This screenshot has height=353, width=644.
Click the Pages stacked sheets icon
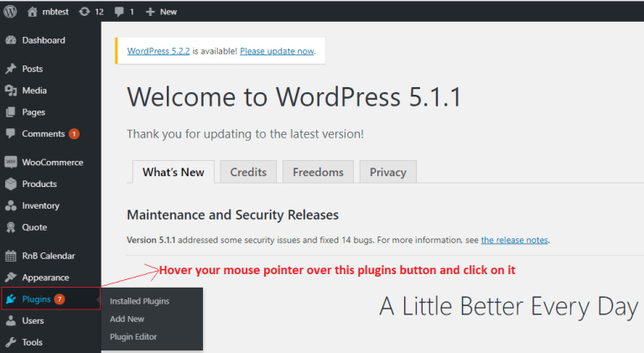tap(11, 112)
